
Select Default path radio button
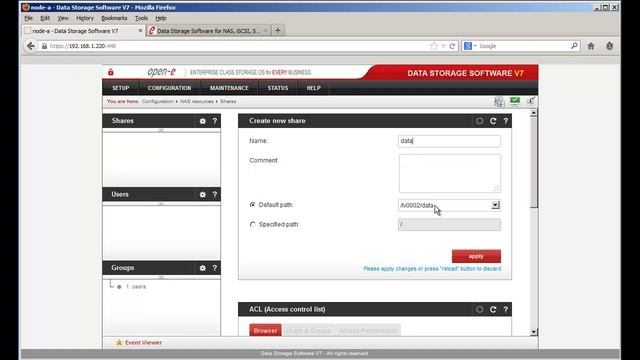point(253,204)
